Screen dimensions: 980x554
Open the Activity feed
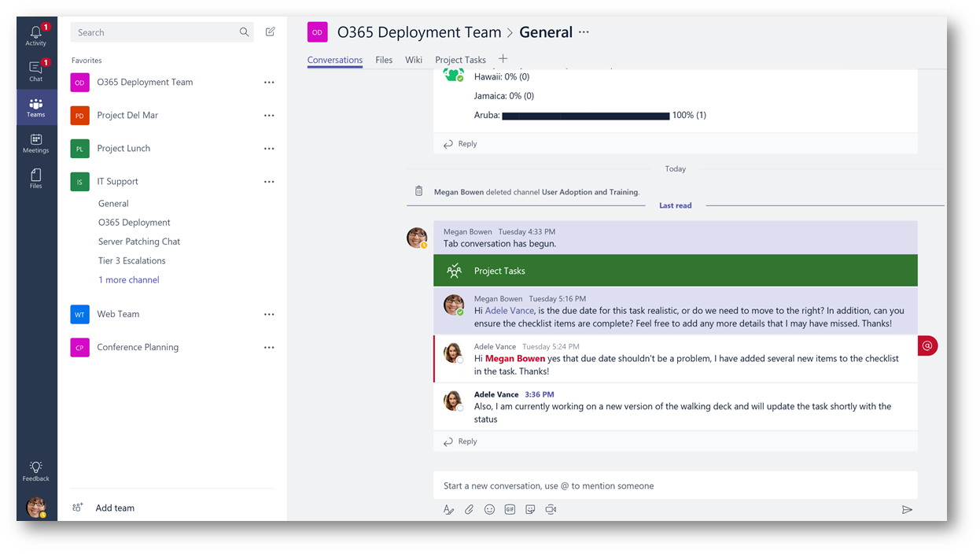pyautogui.click(x=36, y=33)
